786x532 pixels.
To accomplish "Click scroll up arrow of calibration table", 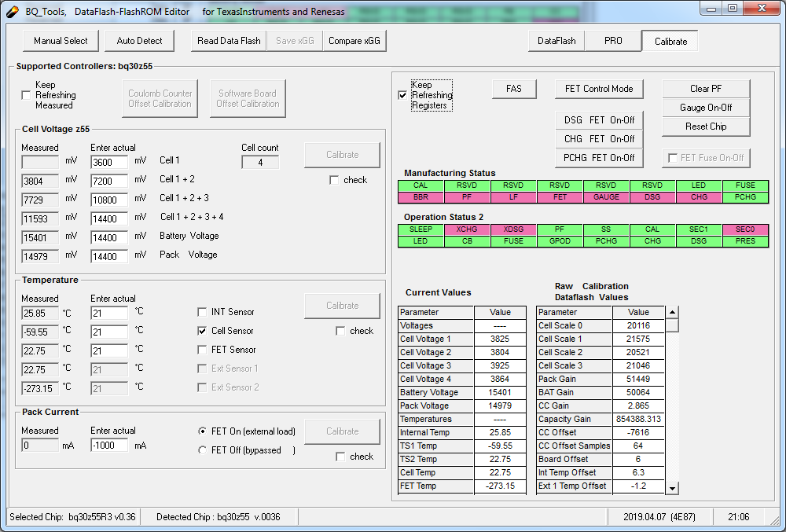I will point(672,312).
